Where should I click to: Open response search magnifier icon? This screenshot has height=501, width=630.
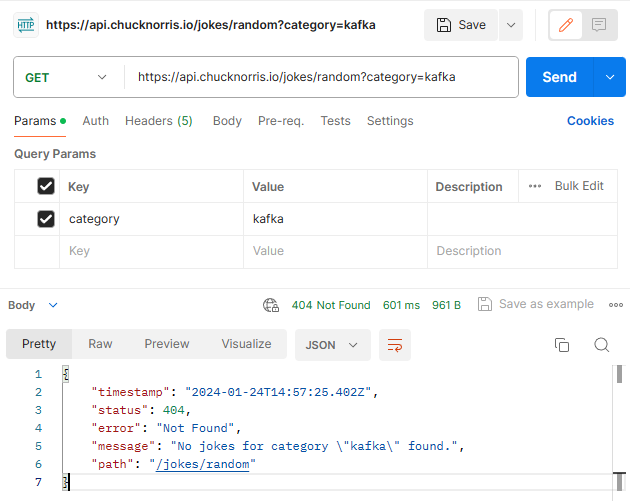(601, 345)
